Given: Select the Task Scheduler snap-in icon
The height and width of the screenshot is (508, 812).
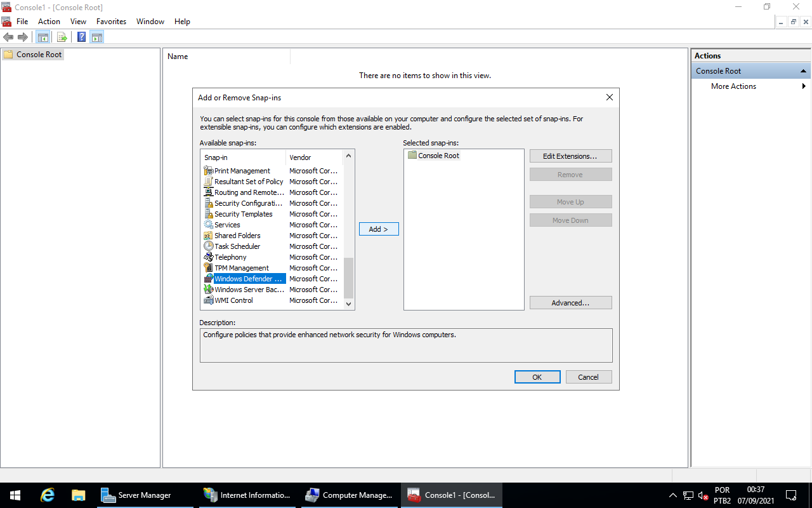Looking at the screenshot, I should coord(209,246).
